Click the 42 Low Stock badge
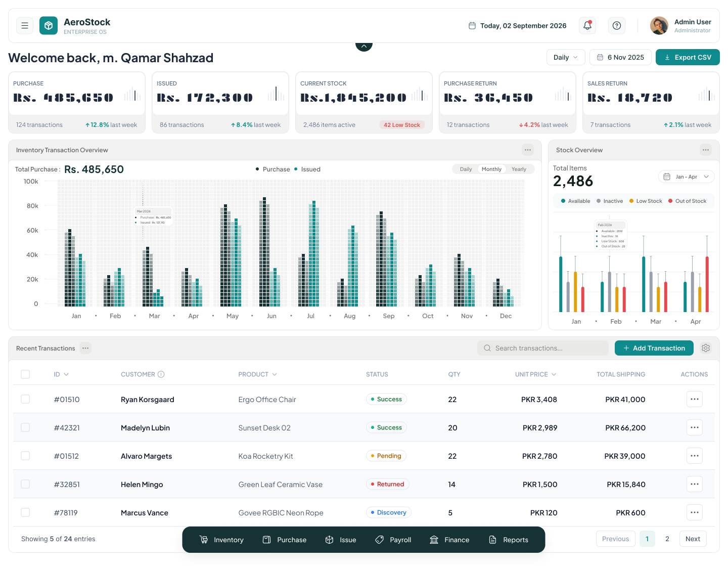This screenshot has height=569, width=728. click(402, 125)
